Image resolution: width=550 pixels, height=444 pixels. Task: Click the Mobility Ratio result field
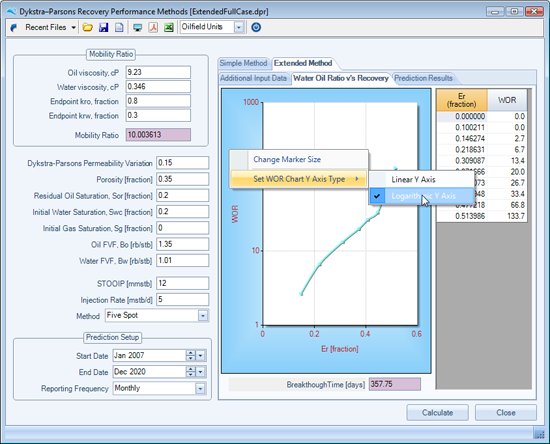tap(158, 135)
